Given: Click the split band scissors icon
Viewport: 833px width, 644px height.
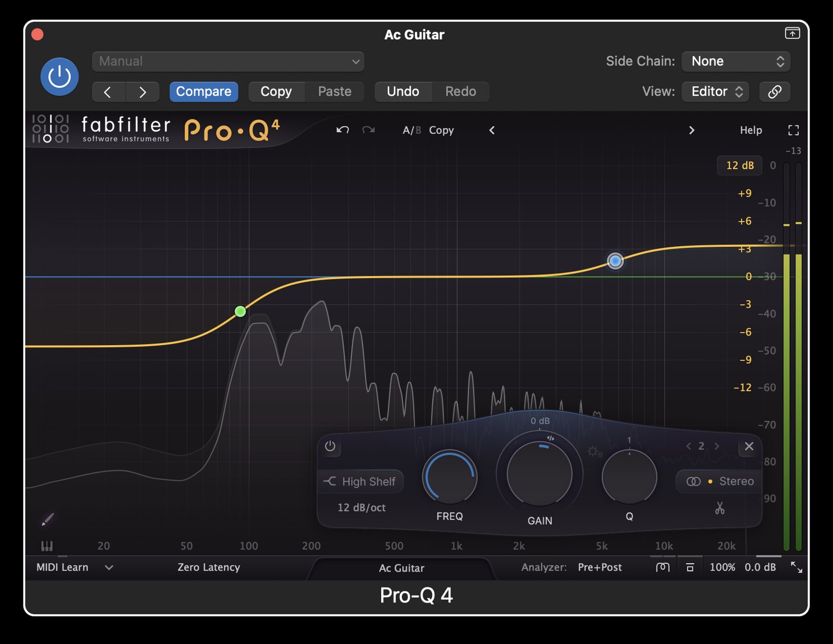Looking at the screenshot, I should click(x=720, y=508).
